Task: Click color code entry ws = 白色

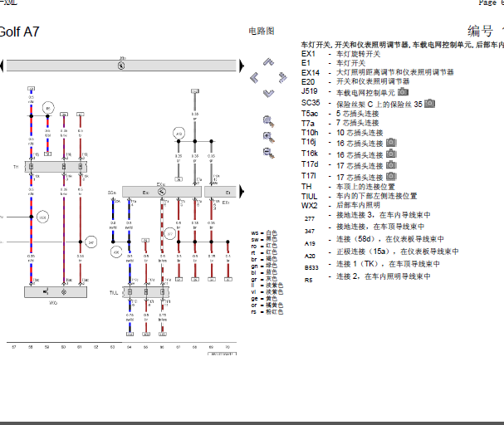Action: pyautogui.click(x=264, y=232)
